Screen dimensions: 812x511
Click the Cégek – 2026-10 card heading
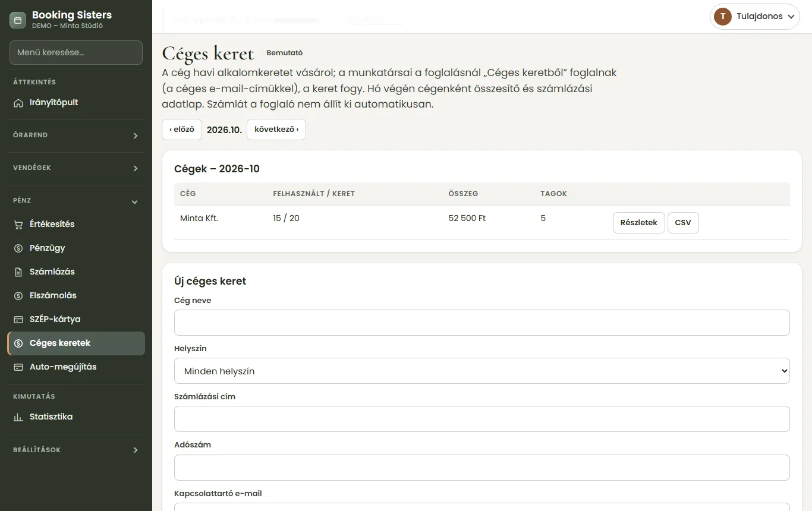point(217,169)
